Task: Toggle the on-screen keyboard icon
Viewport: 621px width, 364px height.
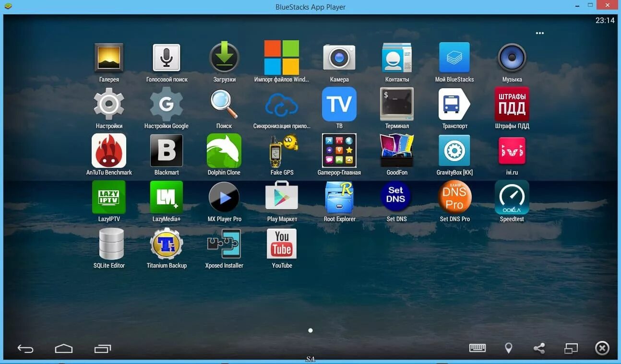Action: (478, 348)
